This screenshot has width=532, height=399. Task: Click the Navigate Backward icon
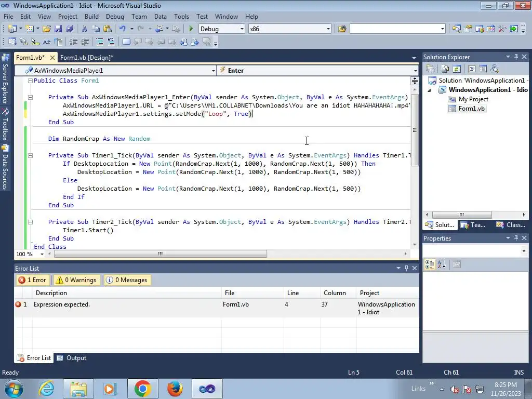(x=159, y=29)
